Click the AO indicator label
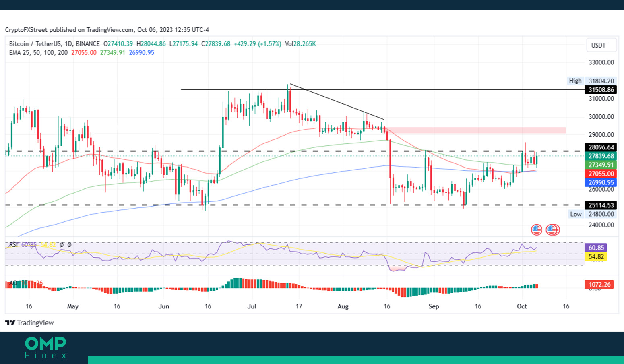The width and height of the screenshot is (624, 364). [x=13, y=283]
